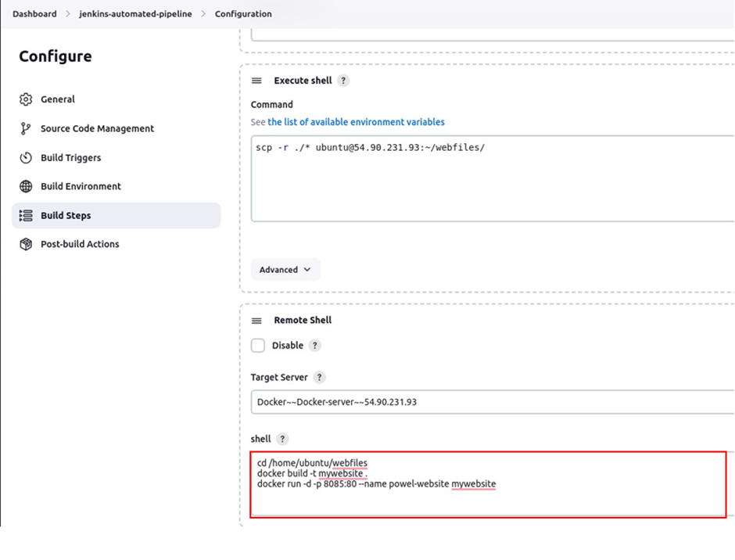Toggle the Disable checkbox in Remote Shell

tap(258, 346)
